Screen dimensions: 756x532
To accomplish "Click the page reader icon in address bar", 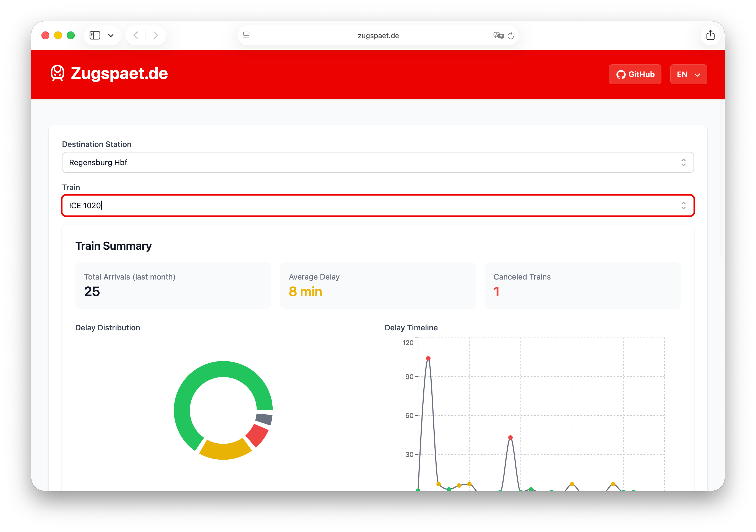I will pos(246,36).
